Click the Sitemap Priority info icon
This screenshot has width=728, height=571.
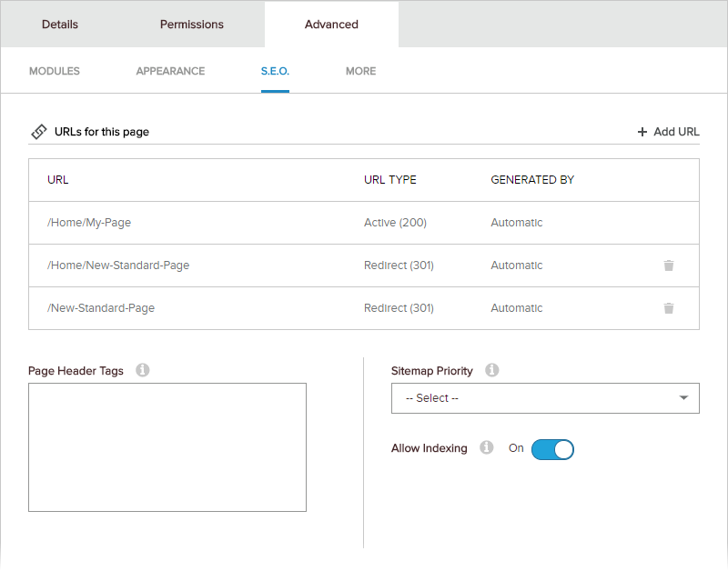(491, 371)
